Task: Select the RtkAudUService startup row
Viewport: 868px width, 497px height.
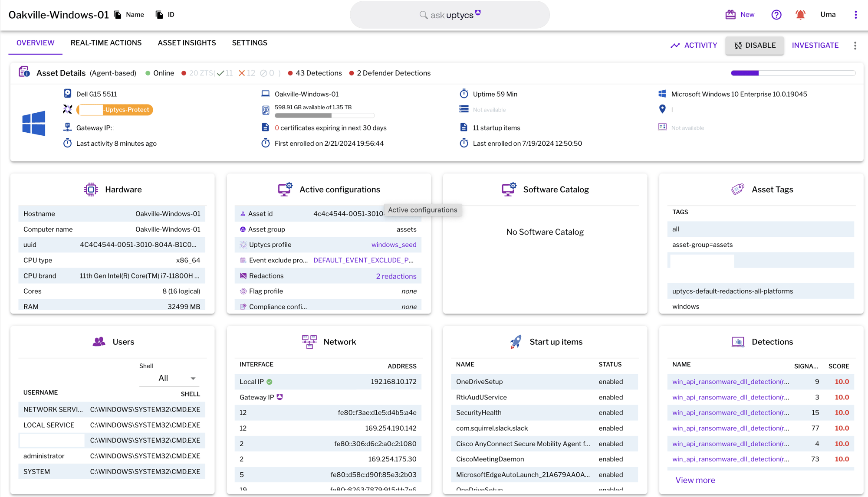Action: point(544,397)
